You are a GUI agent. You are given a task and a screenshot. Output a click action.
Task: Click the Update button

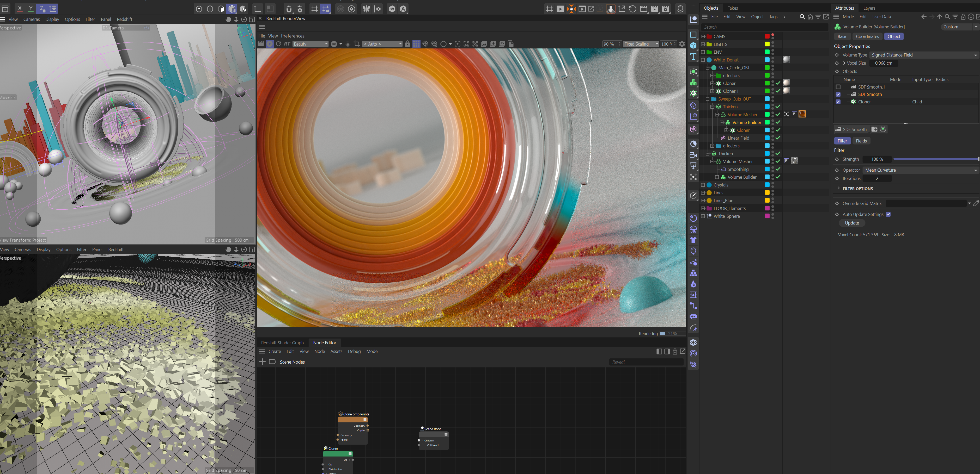click(852, 223)
